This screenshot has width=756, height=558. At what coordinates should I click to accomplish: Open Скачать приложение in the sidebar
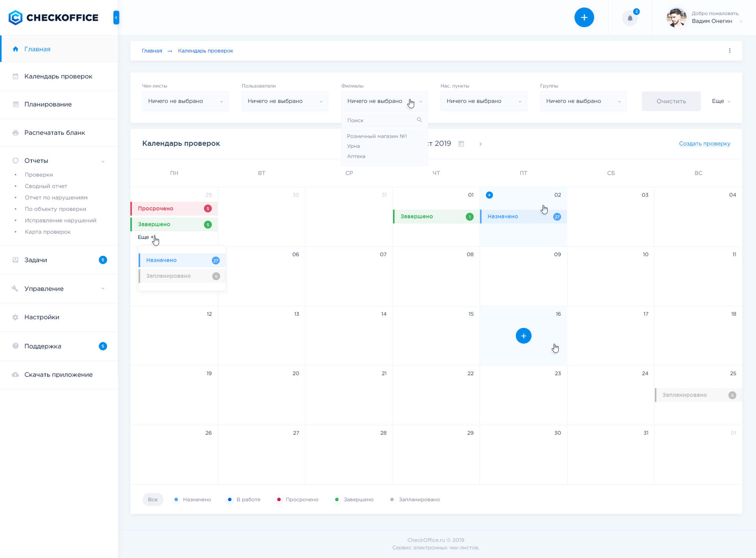(59, 374)
